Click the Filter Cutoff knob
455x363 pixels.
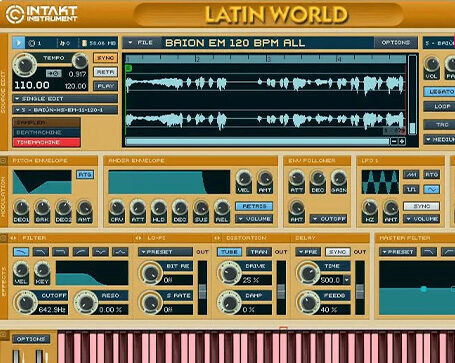[x=25, y=303]
